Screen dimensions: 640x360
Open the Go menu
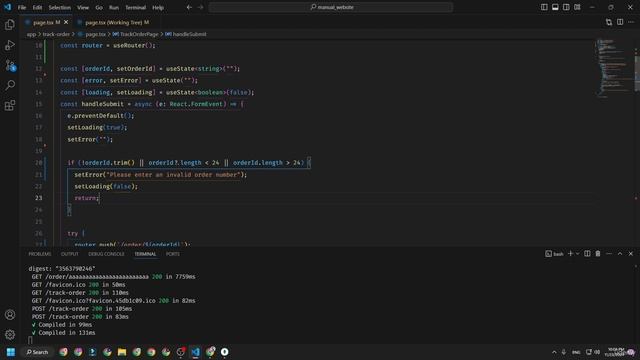click(99, 7)
